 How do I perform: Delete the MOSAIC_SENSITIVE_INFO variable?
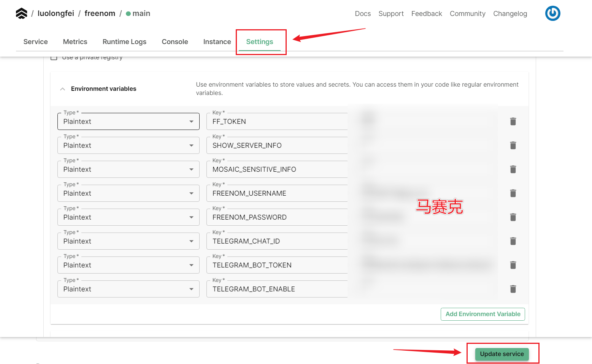[x=513, y=169]
